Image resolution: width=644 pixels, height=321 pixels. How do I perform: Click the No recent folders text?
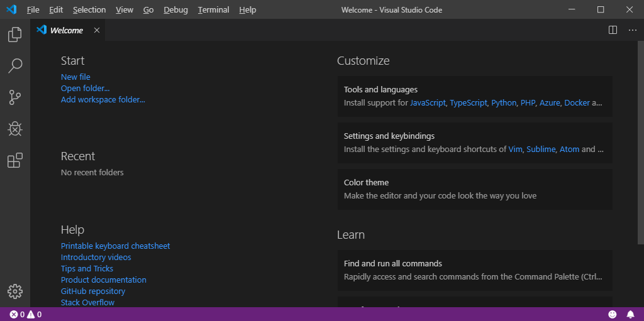92,172
